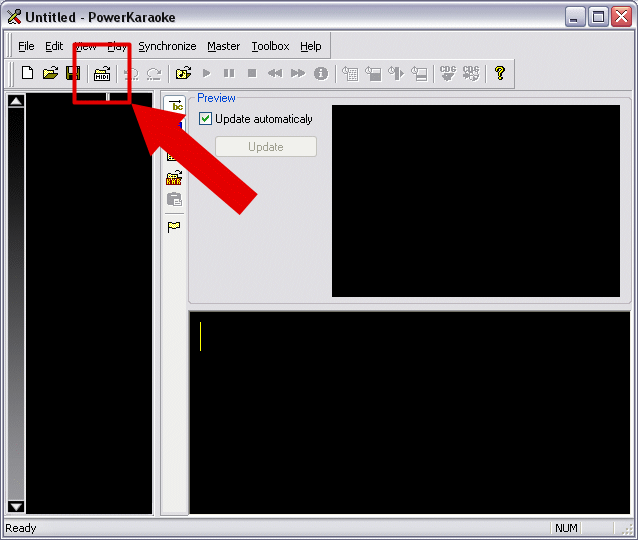Stop playback using the Stop icon

(252, 73)
